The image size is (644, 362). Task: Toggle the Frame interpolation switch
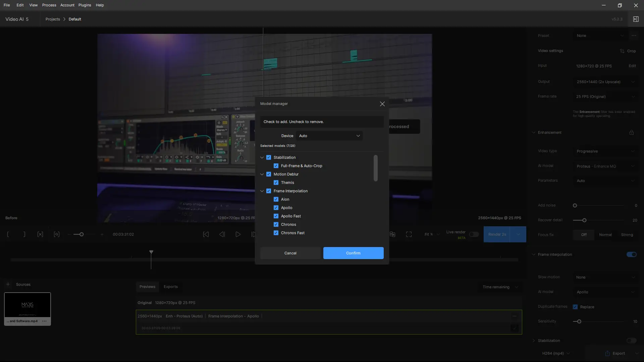tap(631, 254)
